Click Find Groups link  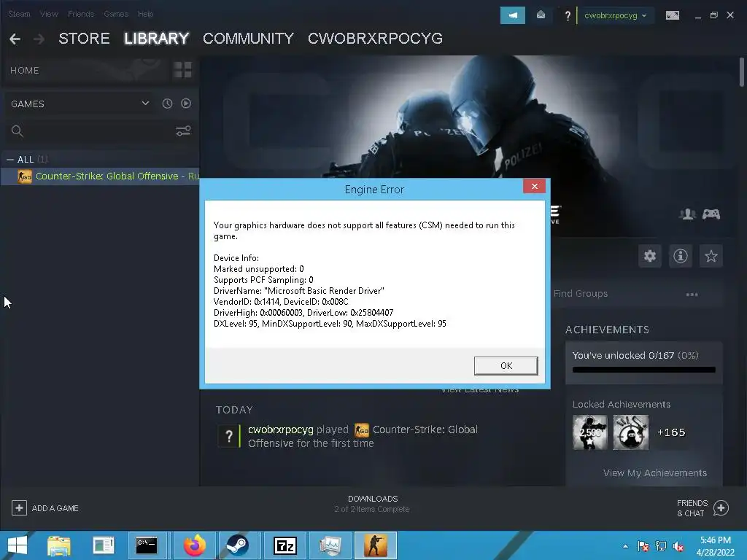tap(581, 294)
